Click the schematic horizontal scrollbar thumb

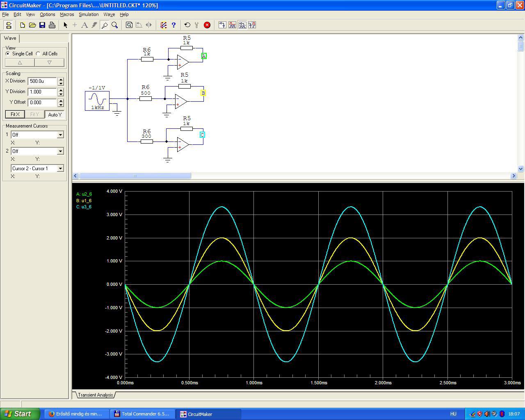[135, 176]
